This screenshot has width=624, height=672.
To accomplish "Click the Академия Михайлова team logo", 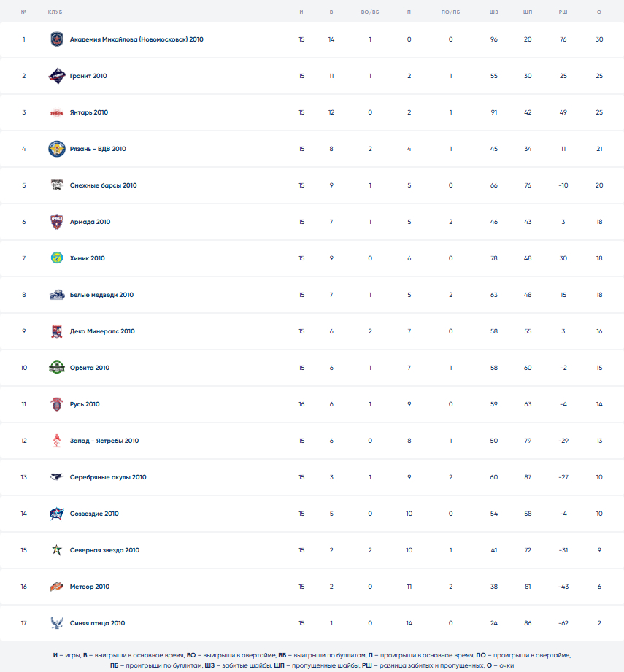I will point(57,39).
